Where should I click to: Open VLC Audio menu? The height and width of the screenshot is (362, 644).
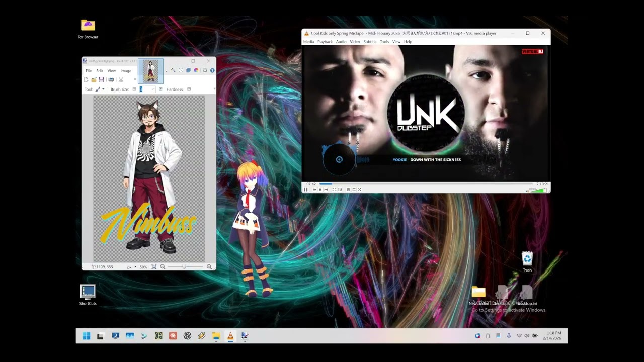click(341, 42)
